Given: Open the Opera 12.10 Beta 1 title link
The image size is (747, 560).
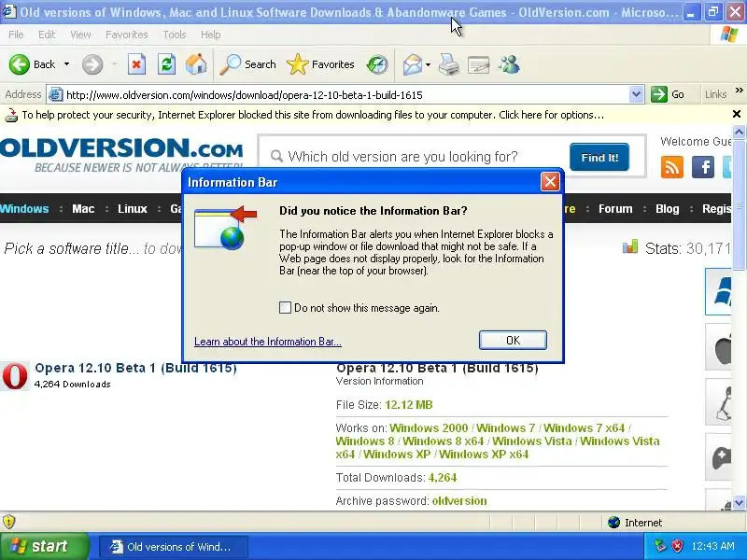Looking at the screenshot, I should click(x=135, y=368).
